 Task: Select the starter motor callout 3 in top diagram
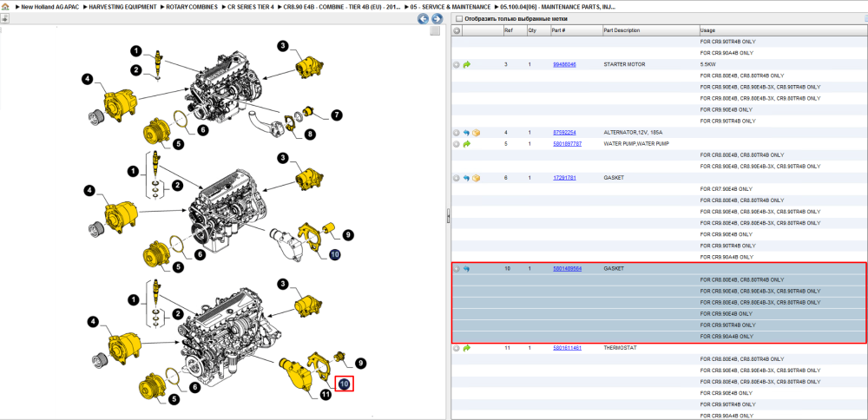coord(283,46)
